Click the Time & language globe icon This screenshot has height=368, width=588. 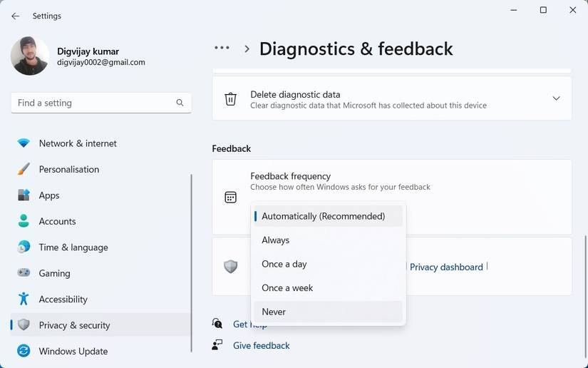(24, 247)
